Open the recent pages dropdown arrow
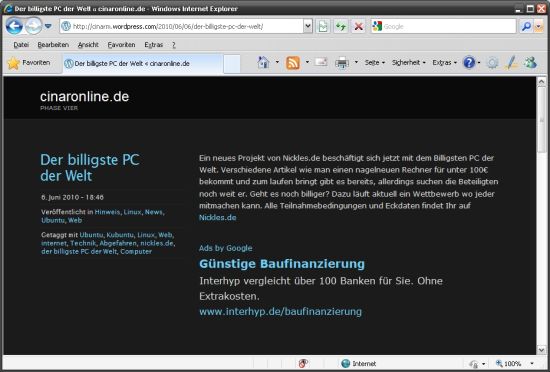550x372 pixels. click(x=48, y=26)
